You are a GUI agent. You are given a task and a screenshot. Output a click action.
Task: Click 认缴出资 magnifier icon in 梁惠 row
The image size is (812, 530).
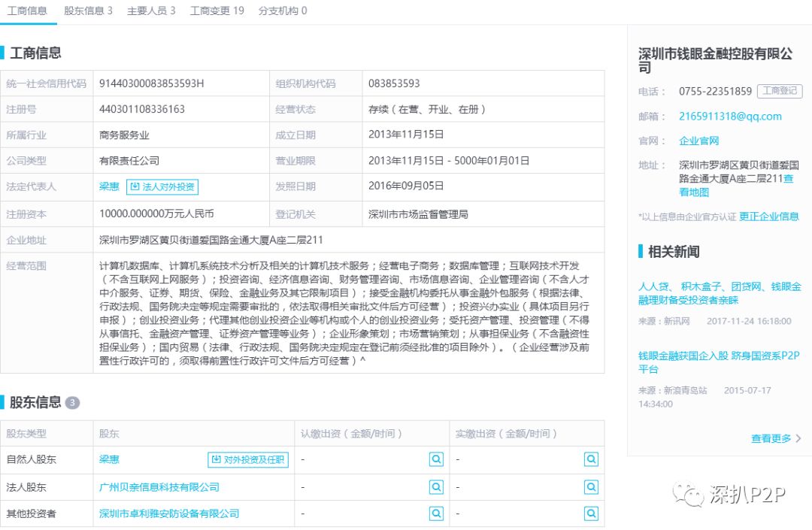point(437,459)
